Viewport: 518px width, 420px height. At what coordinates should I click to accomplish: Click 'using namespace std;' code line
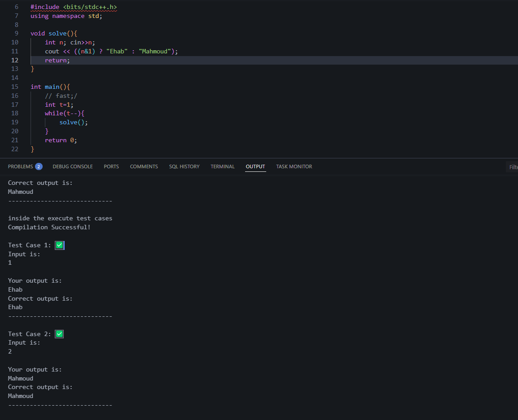tap(66, 16)
